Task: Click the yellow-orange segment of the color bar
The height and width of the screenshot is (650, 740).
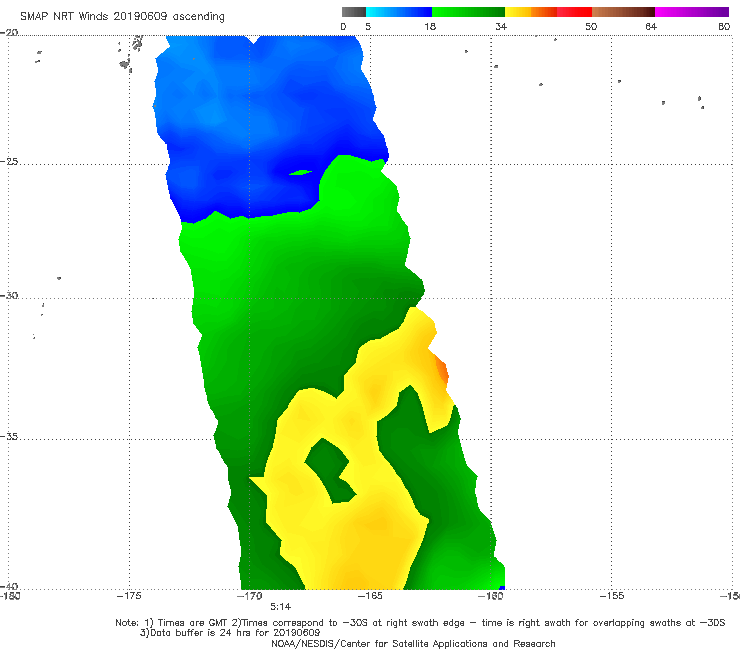Action: 531,12
